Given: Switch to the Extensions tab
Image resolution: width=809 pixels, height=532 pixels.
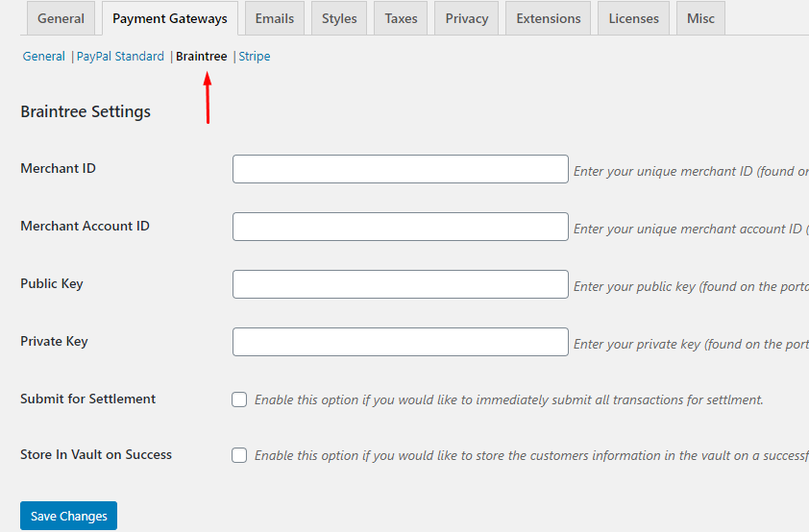Looking at the screenshot, I should [x=548, y=18].
